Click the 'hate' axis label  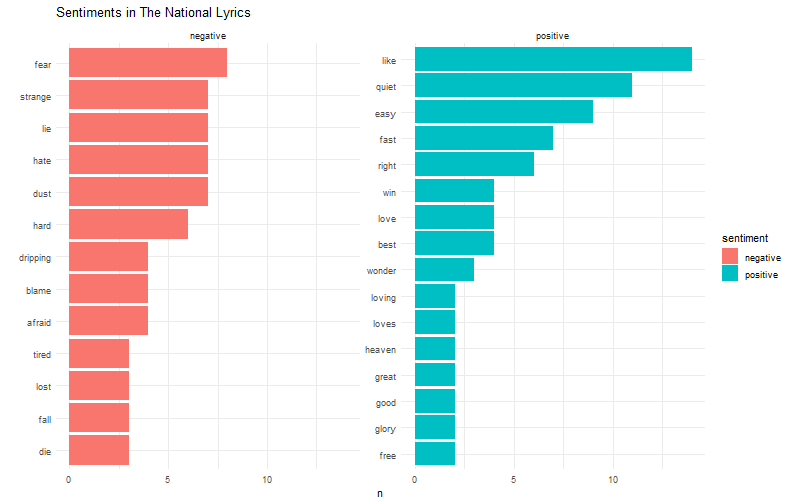coord(42,161)
